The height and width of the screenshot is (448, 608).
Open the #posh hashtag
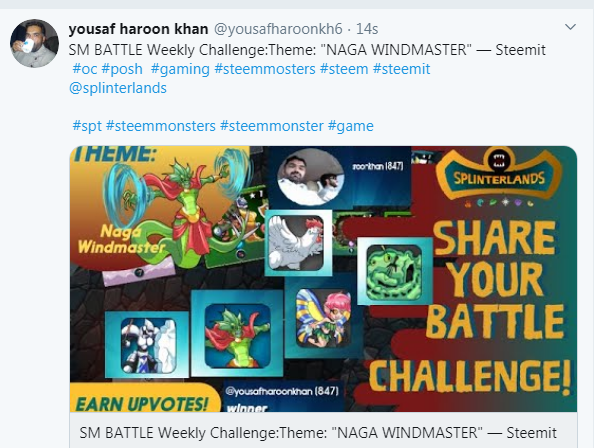122,69
